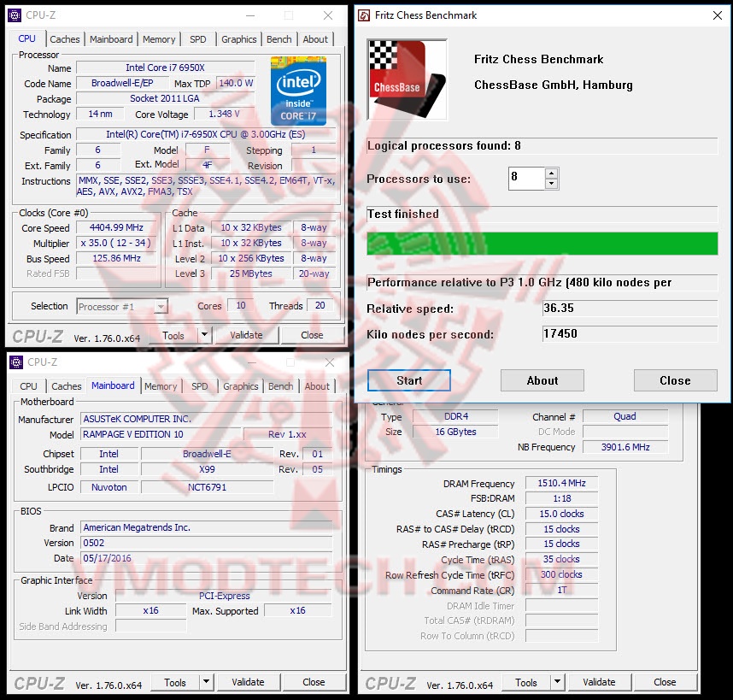Click Tools button in Memory CPU-Z window
This screenshot has height=700, width=733.
(x=526, y=682)
